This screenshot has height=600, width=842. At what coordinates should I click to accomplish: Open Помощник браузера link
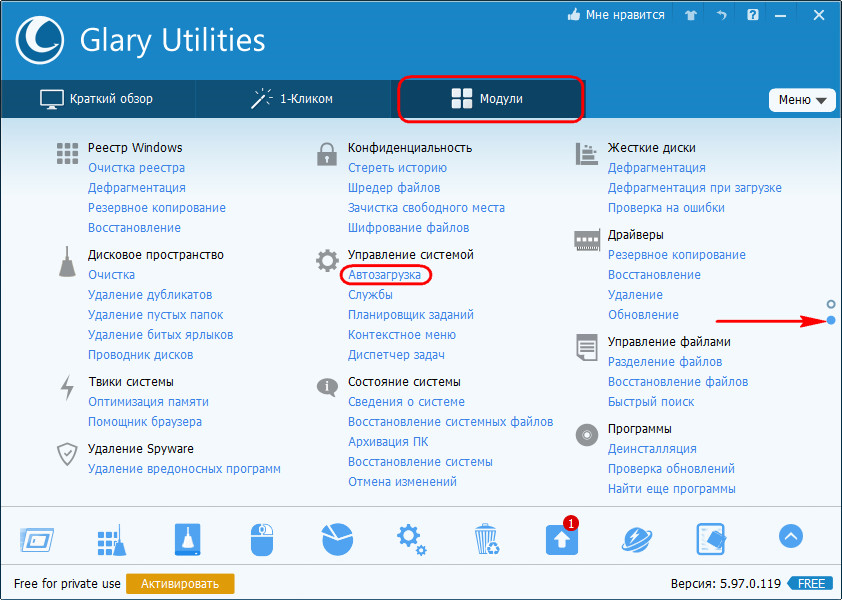(x=145, y=422)
